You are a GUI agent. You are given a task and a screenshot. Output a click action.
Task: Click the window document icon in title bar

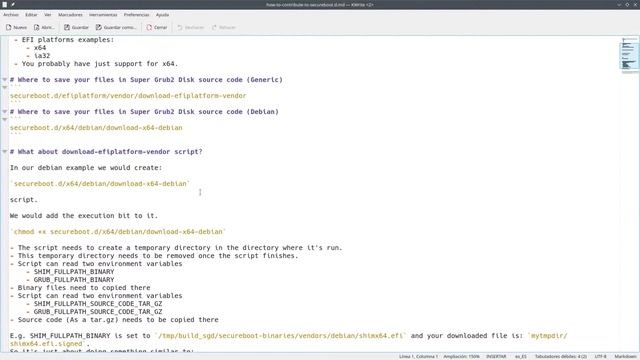tap(4, 4)
